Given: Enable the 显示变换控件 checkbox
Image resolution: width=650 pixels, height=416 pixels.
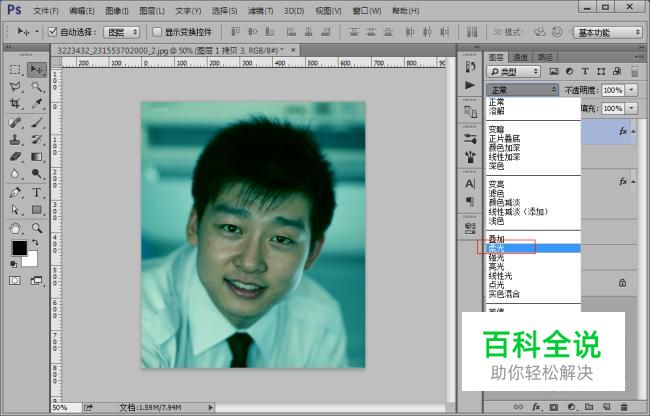Looking at the screenshot, I should click(x=157, y=31).
